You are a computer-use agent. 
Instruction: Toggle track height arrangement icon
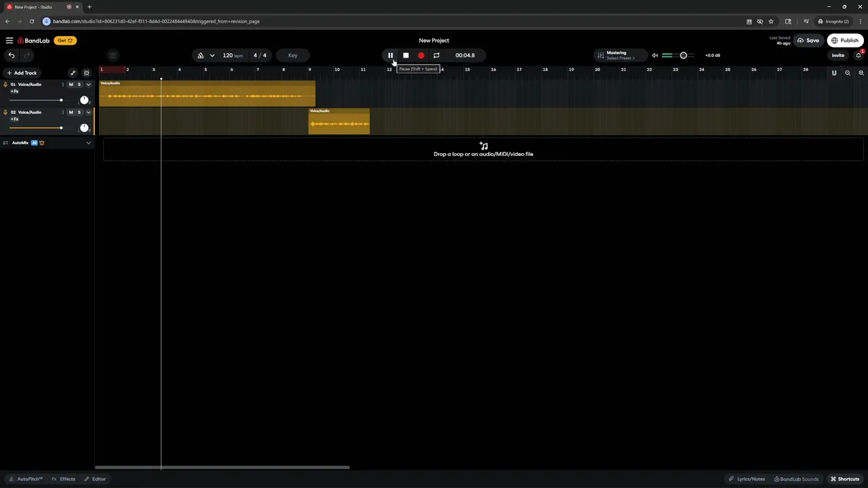[86, 73]
